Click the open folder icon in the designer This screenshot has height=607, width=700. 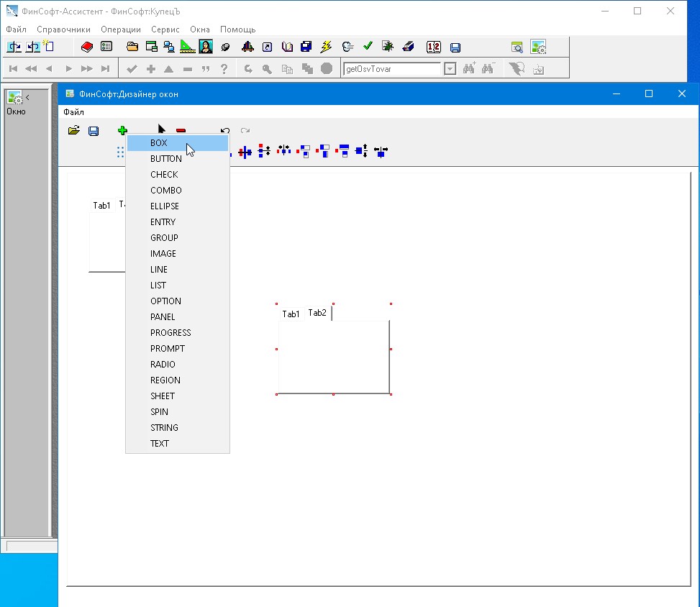(73, 131)
